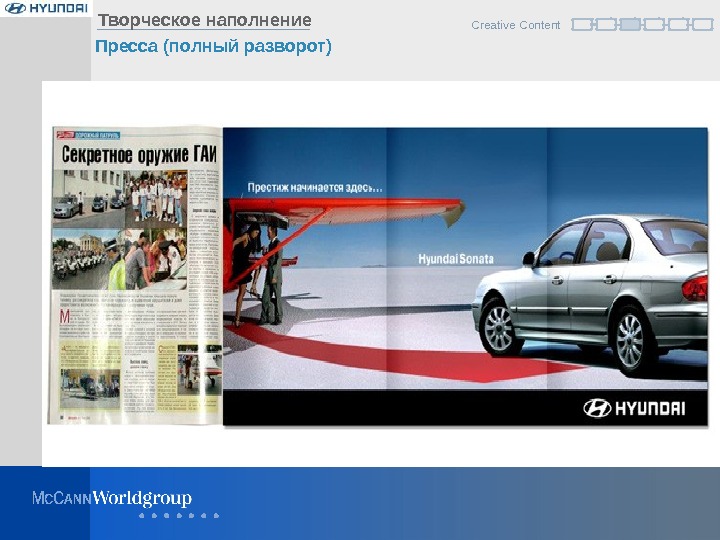The width and height of the screenshot is (720, 540).
Task: Click the white Hyundai logo on the ad's black strip
Action: (634, 408)
